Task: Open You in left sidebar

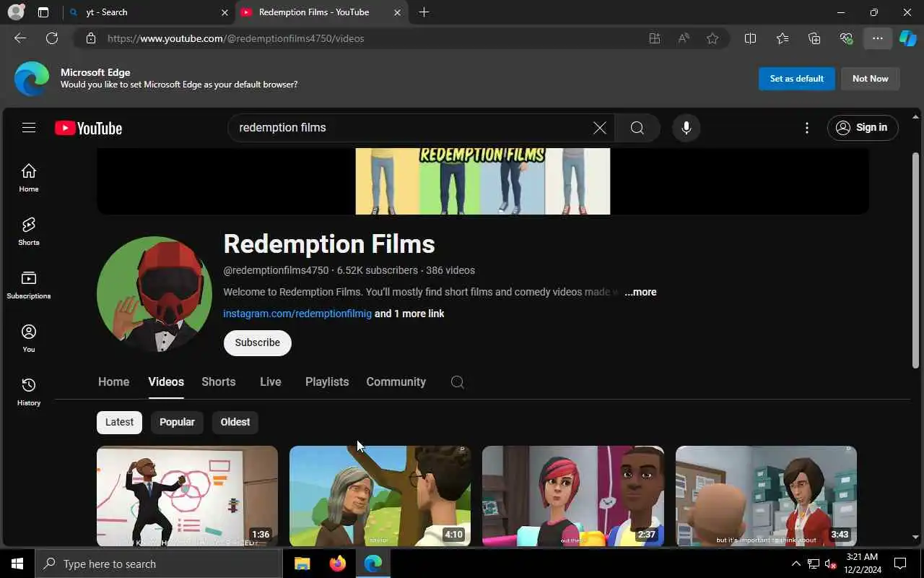Action: pos(29,338)
